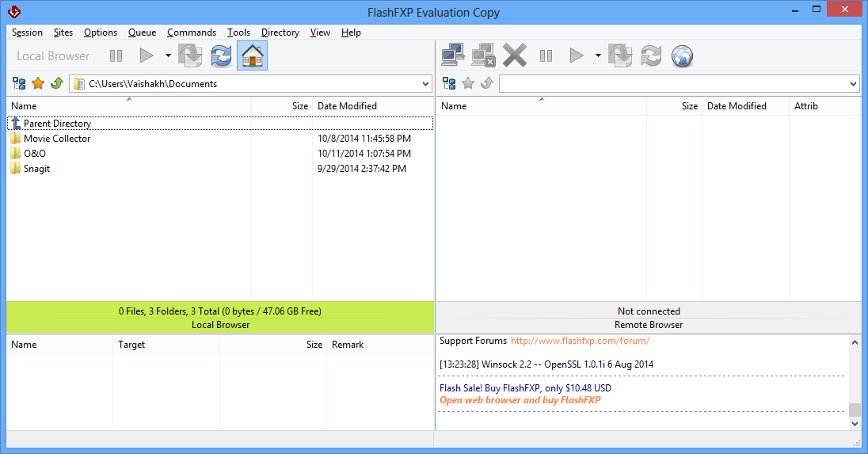Click the Disconnect icon in remote toolbar
This screenshot has height=454, width=868.
[483, 56]
